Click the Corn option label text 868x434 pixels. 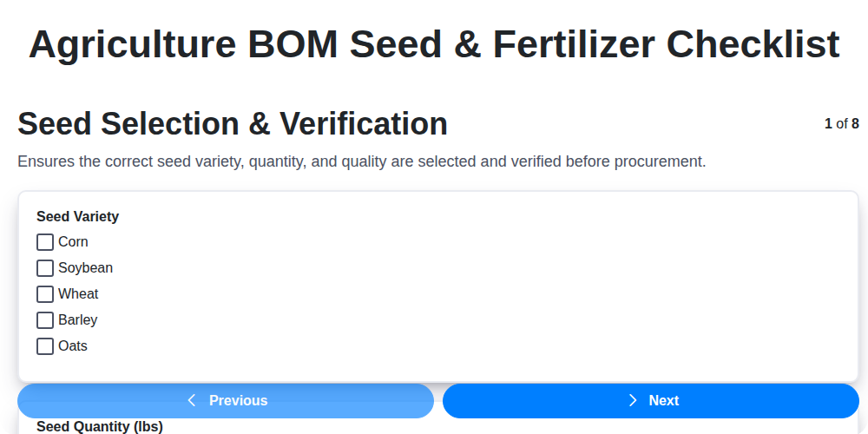[73, 242]
